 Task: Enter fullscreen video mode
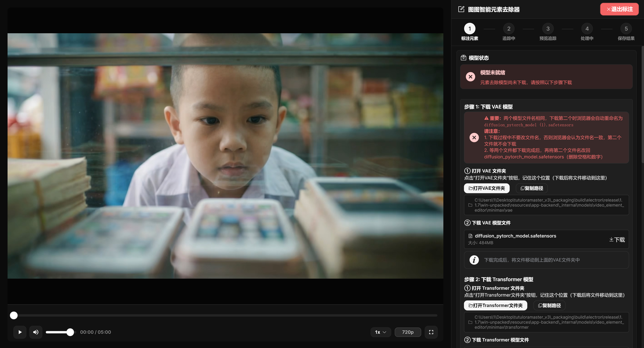click(431, 332)
